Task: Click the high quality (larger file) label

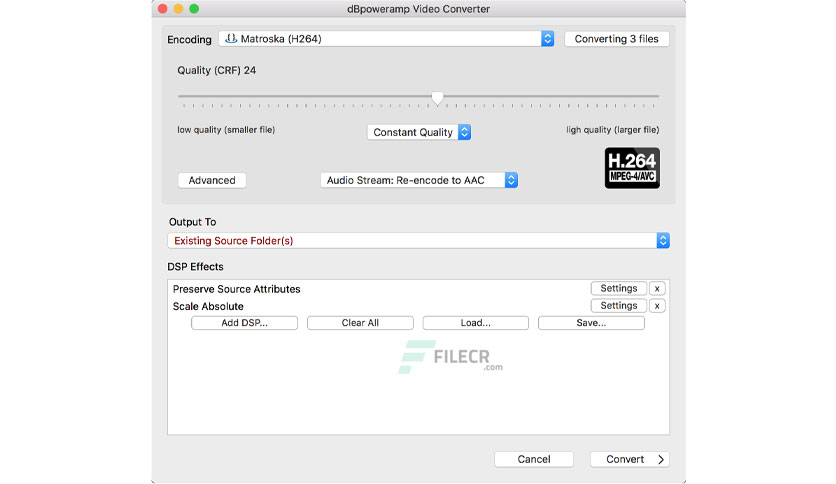Action: tap(613, 130)
